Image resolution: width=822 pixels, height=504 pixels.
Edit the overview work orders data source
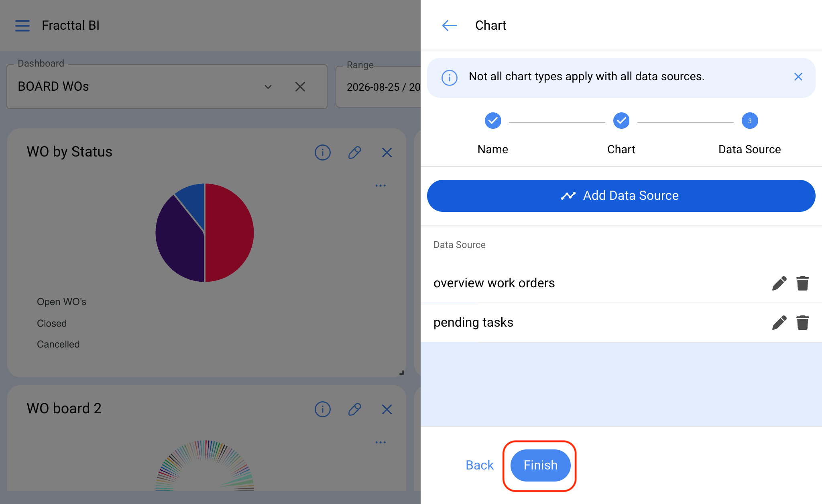point(779,283)
